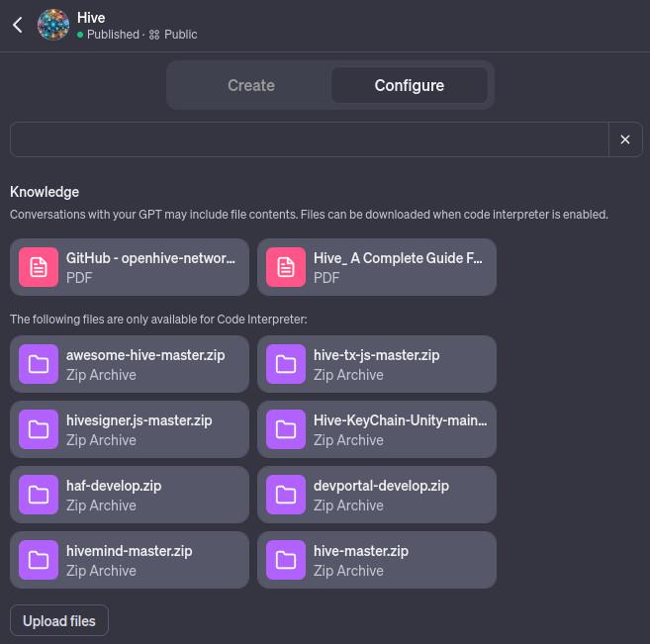Click the Hive Complete Guide PDF icon

[286, 267]
